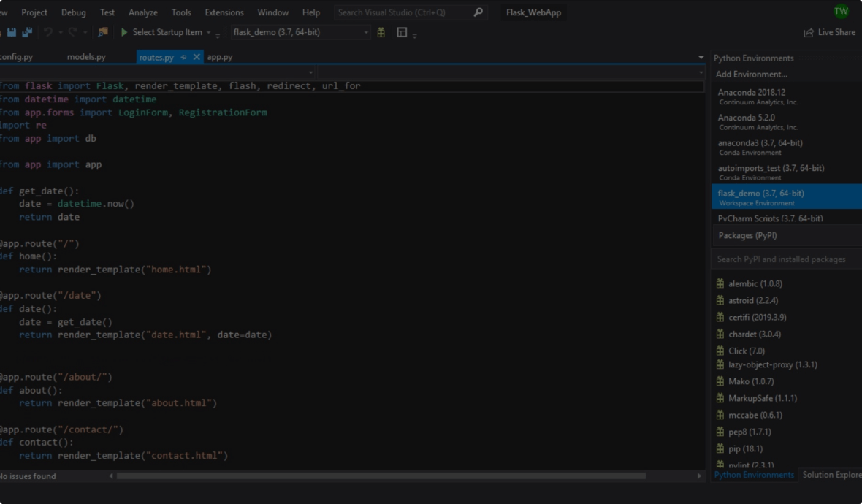The height and width of the screenshot is (504, 862).
Task: Click the search magnifier icon in title bar
Action: [478, 12]
